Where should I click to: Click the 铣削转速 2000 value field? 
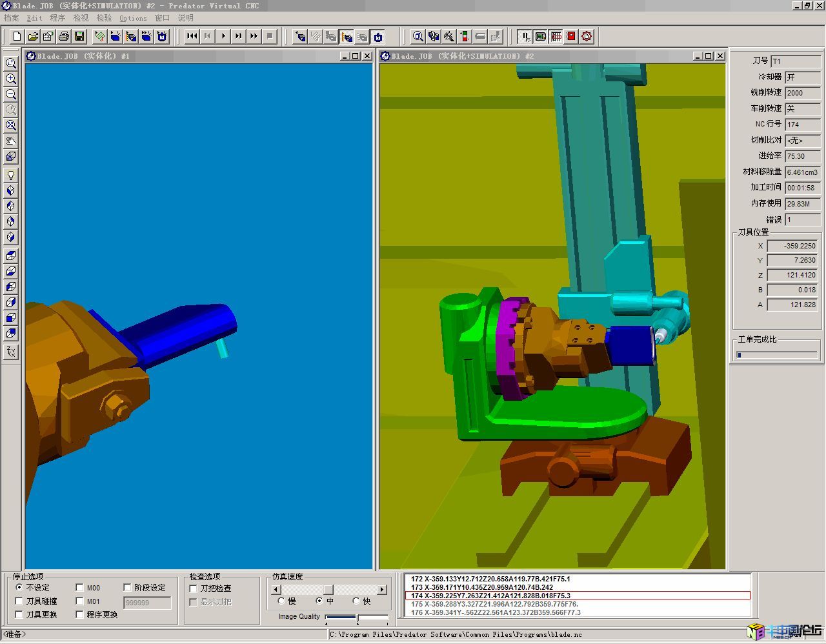tap(803, 93)
